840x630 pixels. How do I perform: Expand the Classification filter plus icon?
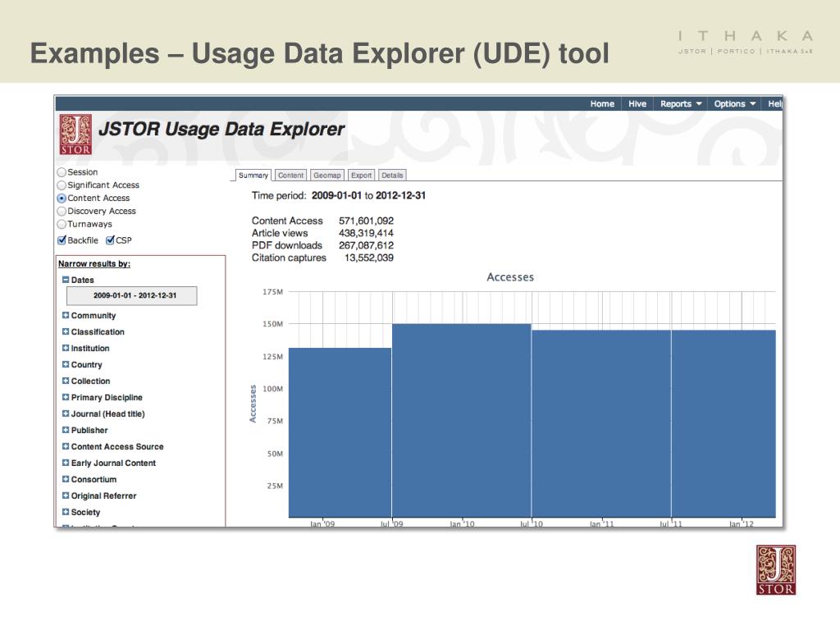(66, 332)
